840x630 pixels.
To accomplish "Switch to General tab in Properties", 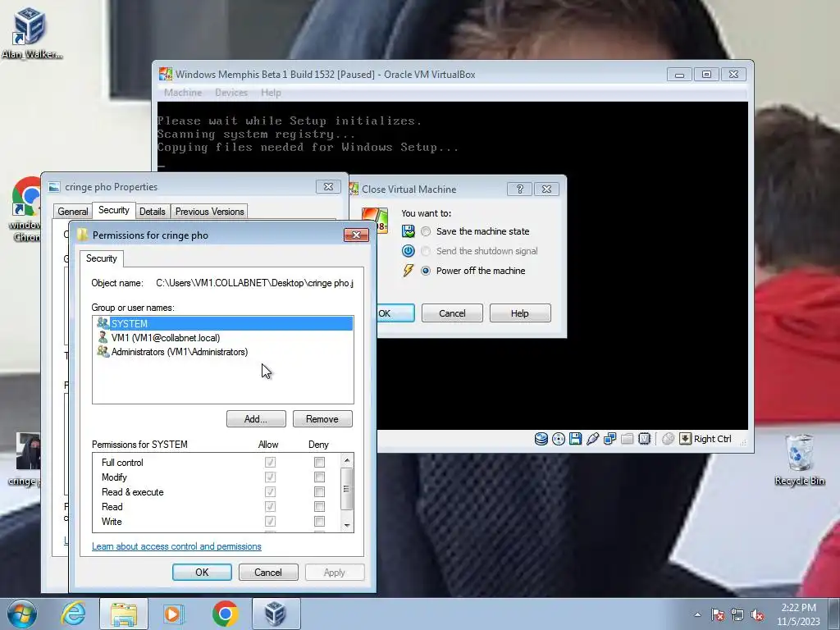I will click(73, 212).
